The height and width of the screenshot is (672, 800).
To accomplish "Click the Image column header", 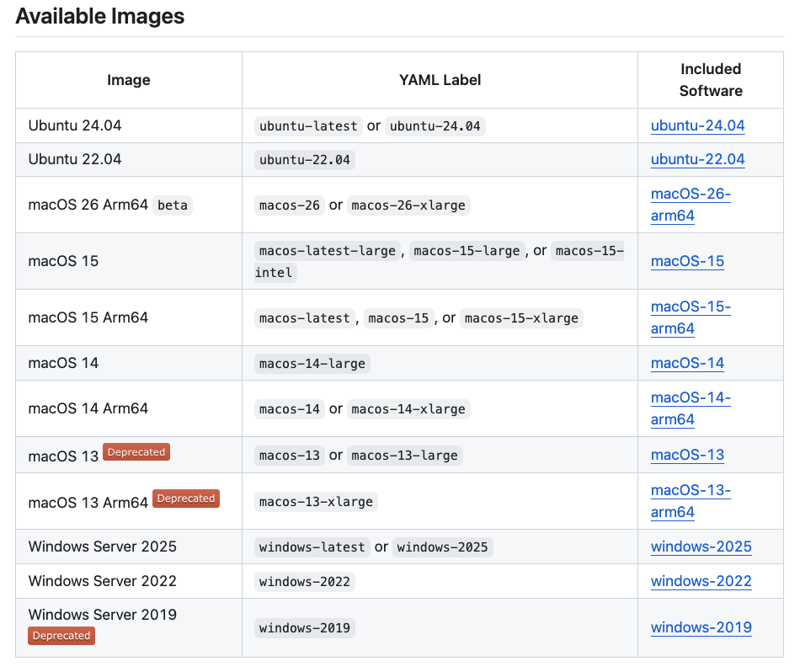I will click(129, 80).
